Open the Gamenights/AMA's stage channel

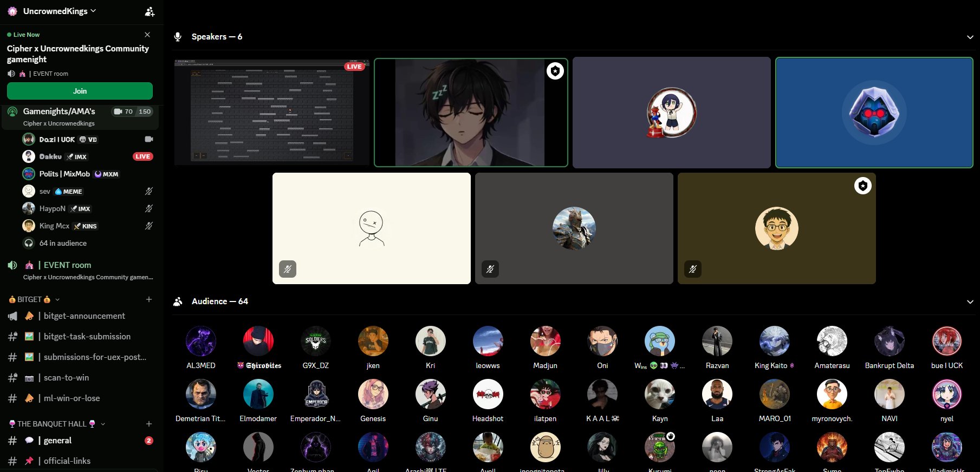80,116
